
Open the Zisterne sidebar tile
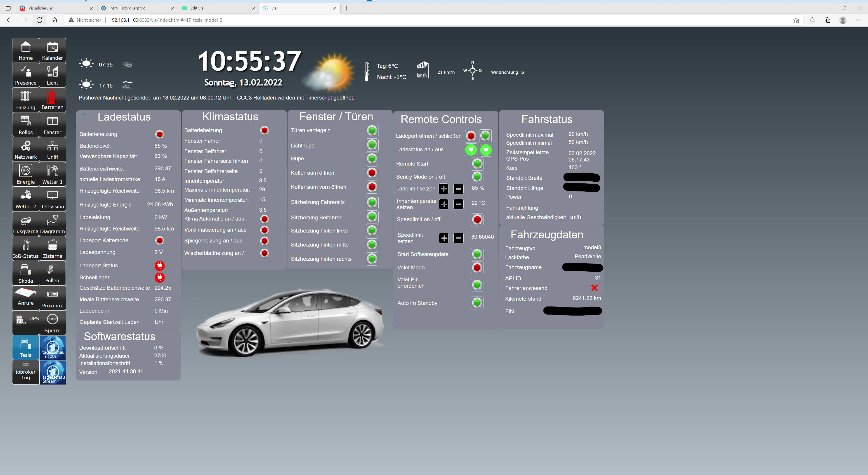pyautogui.click(x=52, y=248)
